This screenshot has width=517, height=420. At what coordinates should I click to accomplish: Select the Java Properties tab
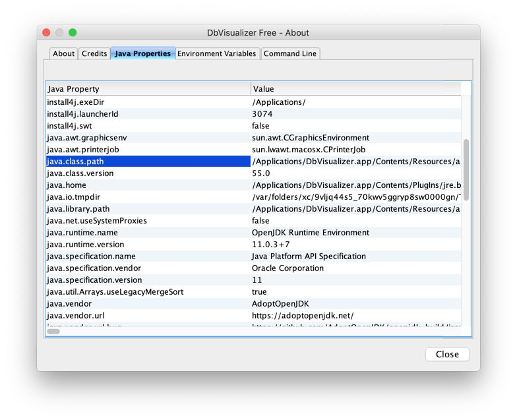pos(142,53)
